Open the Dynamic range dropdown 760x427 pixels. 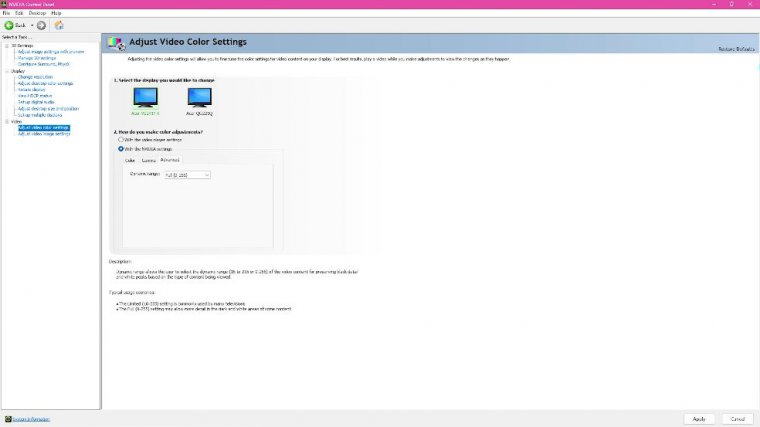[x=187, y=175]
